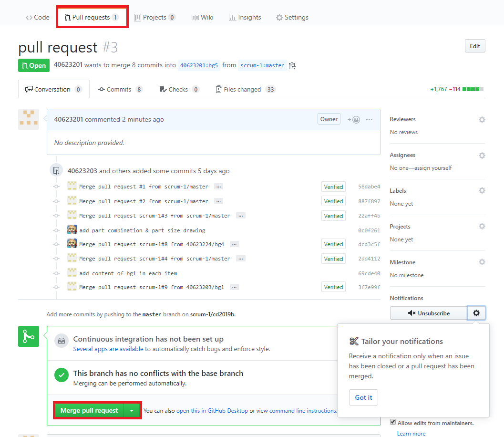Click the Unsubscribe button
504x437 pixels.
pos(429,313)
